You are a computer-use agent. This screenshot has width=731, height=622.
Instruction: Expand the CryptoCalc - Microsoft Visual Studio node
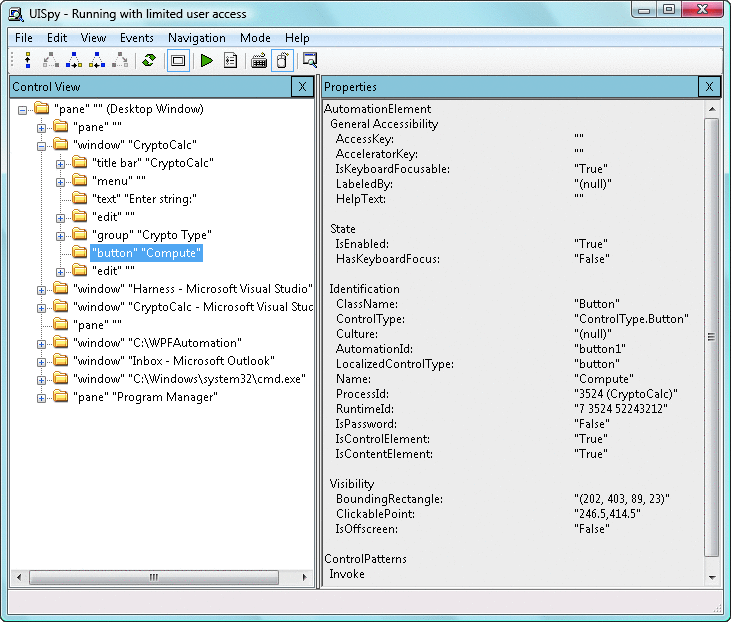pyautogui.click(x=41, y=309)
